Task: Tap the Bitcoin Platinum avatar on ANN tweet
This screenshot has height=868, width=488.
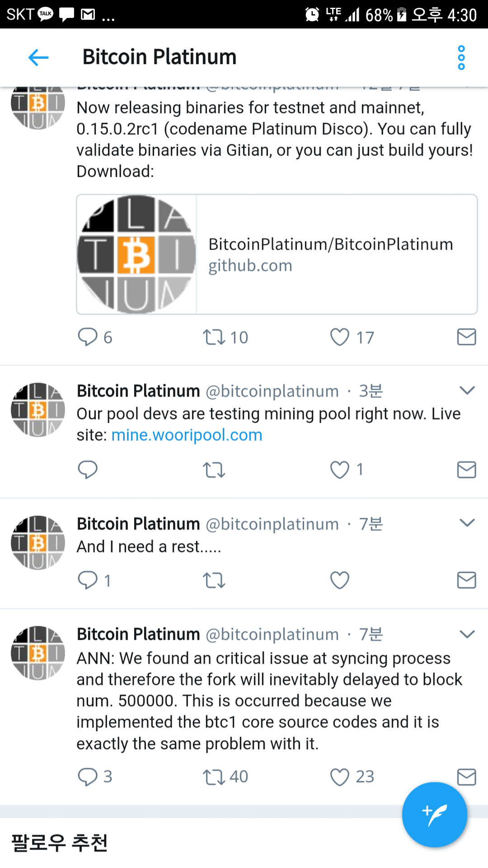Action: 38,653
